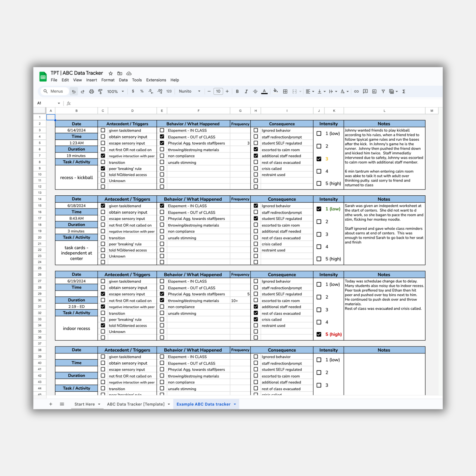Check the Elopement IN CLASS box for 6/14/2024
Image resolution: width=476 pixels, height=476 pixels.
point(162,130)
